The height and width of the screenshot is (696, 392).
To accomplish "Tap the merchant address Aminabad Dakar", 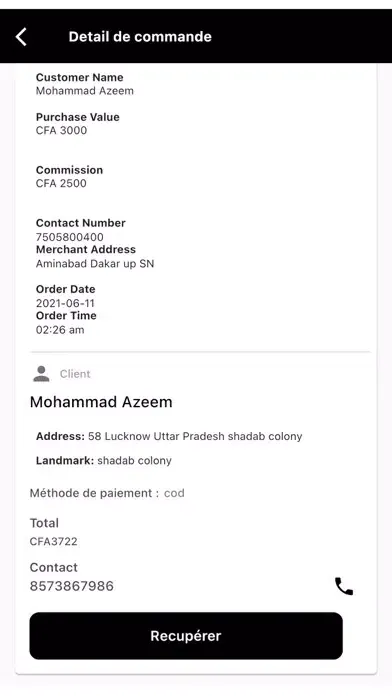I will (x=95, y=264).
